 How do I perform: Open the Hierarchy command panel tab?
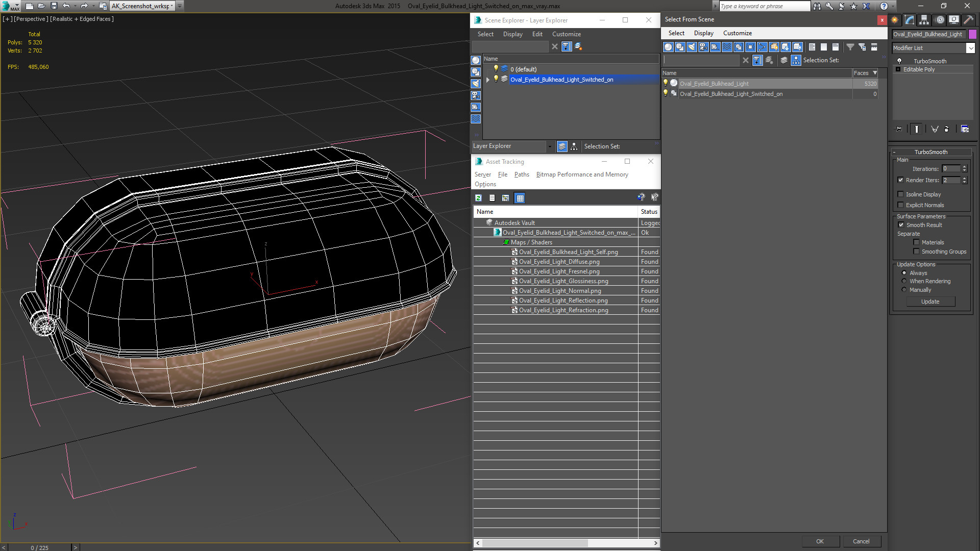coord(924,20)
